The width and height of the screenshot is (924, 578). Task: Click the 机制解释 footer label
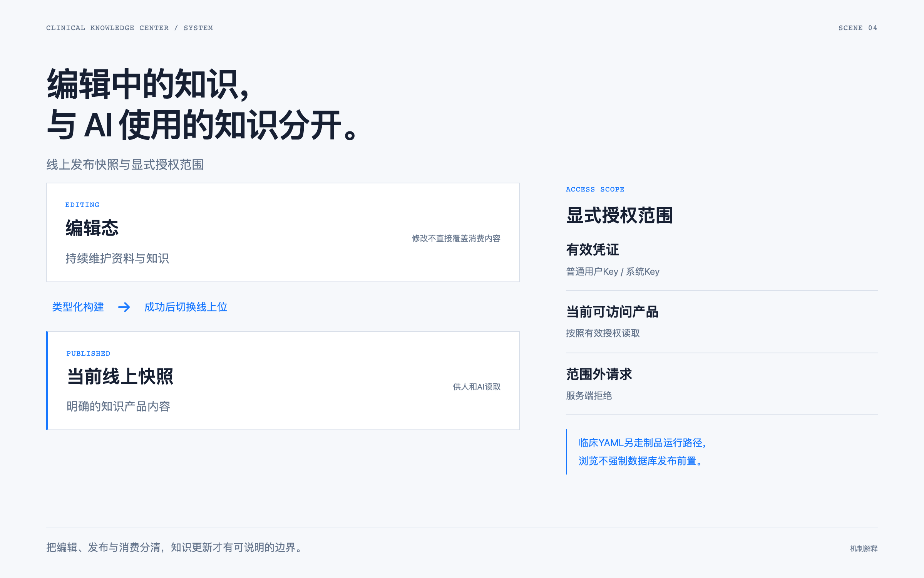pos(864,549)
